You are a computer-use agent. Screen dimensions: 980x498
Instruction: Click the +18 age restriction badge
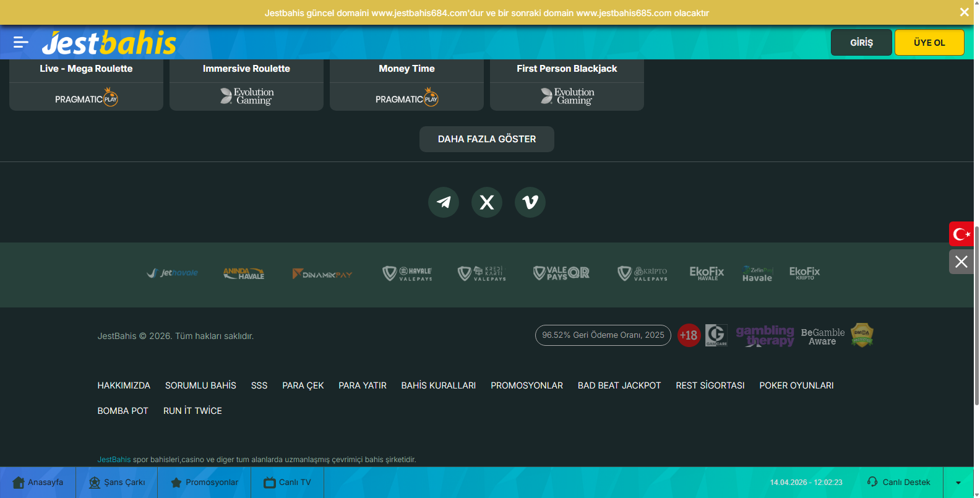coord(689,335)
